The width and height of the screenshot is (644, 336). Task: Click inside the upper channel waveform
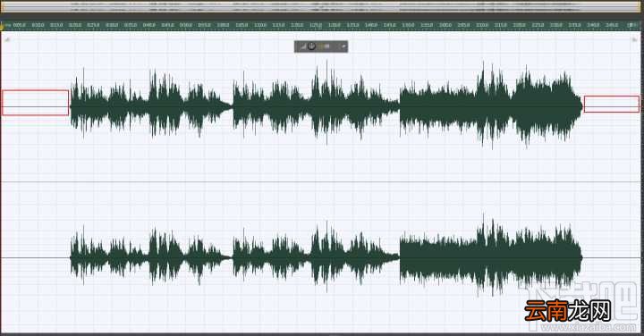point(326,105)
